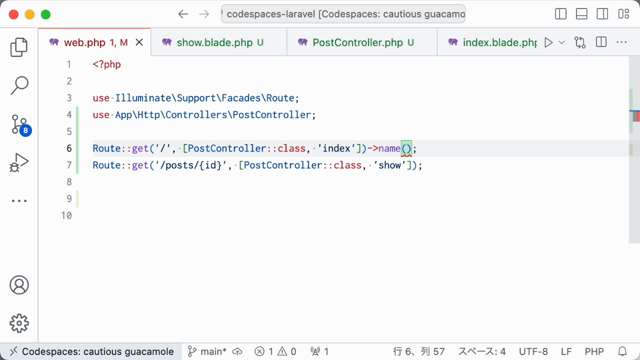Click the main* branch in status bar
The height and width of the screenshot is (360, 640).
pyautogui.click(x=207, y=351)
